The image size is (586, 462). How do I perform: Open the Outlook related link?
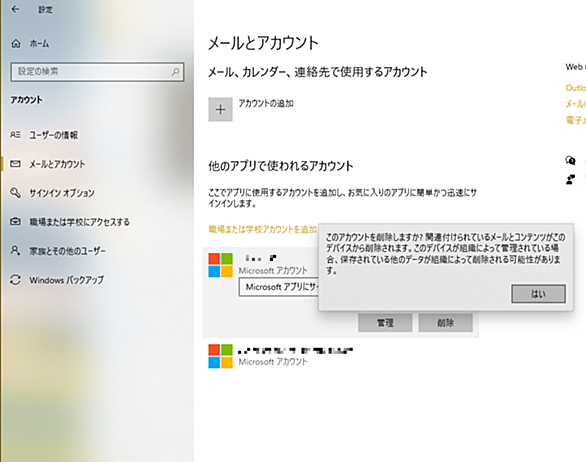pos(576,88)
